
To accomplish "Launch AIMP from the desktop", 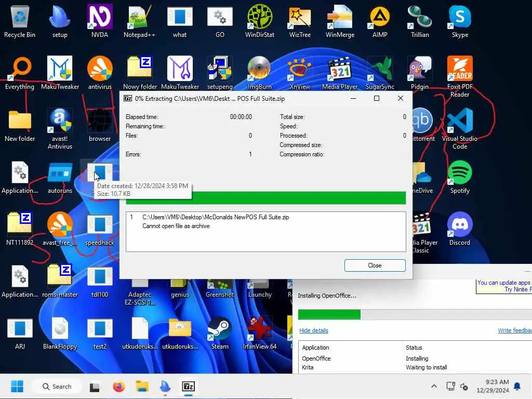I will click(380, 21).
